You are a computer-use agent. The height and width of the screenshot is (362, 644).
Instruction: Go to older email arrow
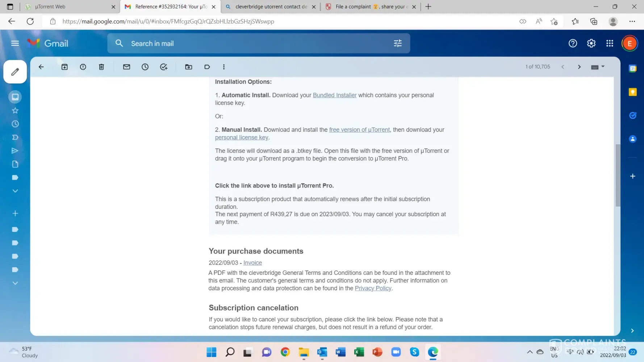pyautogui.click(x=579, y=67)
